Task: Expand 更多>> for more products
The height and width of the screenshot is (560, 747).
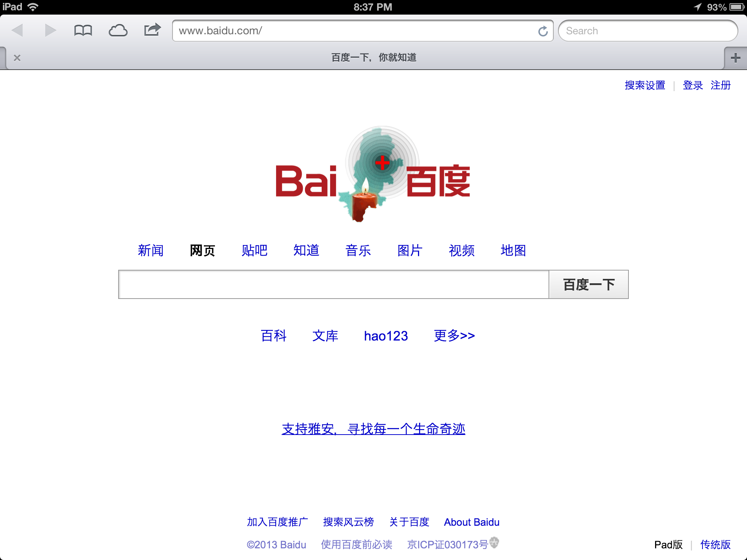Action: pyautogui.click(x=454, y=335)
